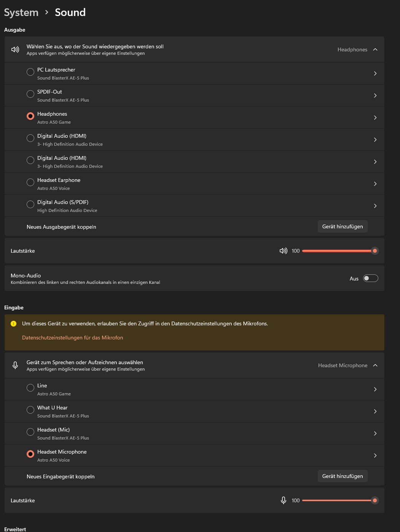
Task: Select the Headset Earphone output radio button
Action: pos(30,183)
